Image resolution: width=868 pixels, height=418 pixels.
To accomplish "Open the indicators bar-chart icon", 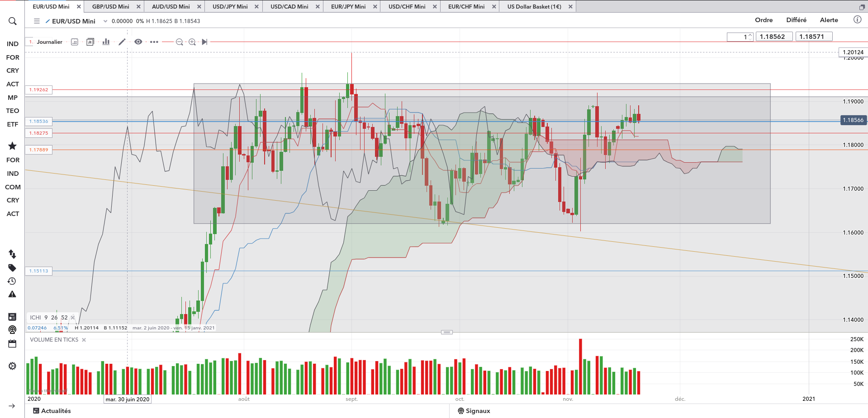I will 106,42.
